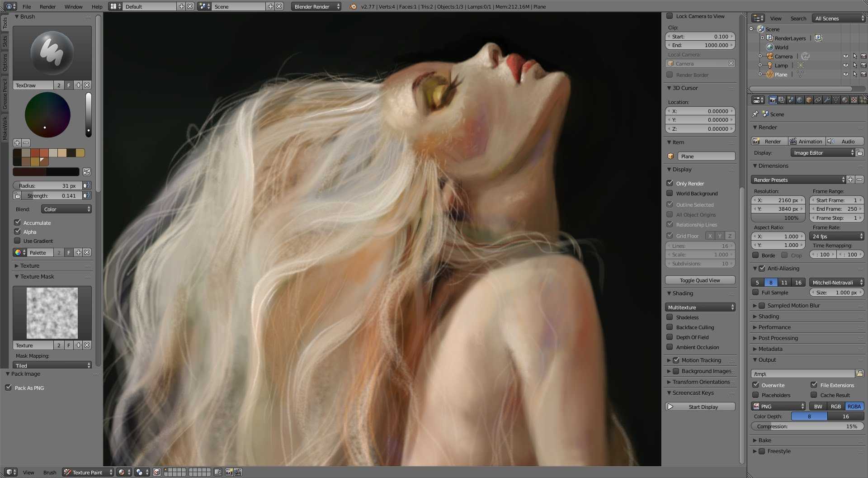This screenshot has height=478, width=868.
Task: Open the Brush menu in viewport header
Action: 50,472
